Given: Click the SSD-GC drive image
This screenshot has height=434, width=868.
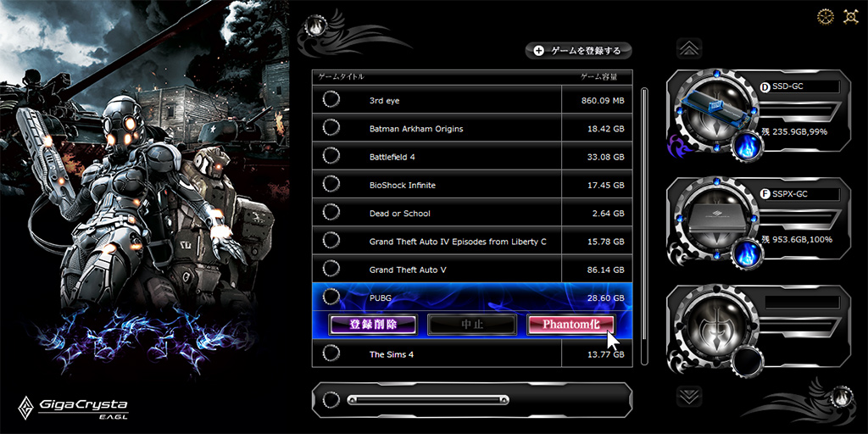Looking at the screenshot, I should 715,109.
